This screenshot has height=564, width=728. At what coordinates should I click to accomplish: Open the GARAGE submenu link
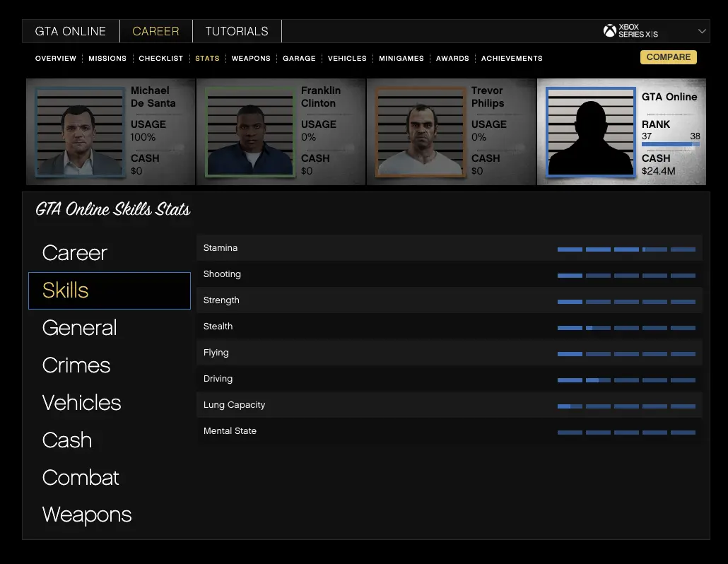click(299, 58)
